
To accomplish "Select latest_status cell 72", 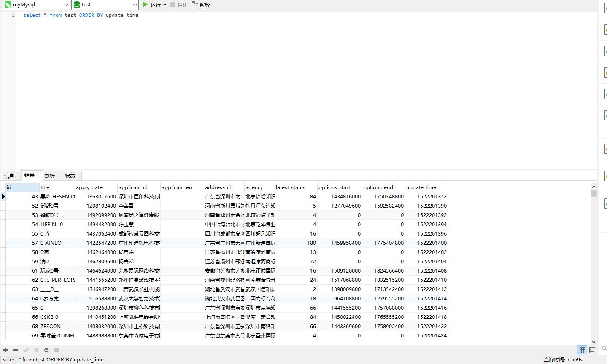I will pyautogui.click(x=296, y=262).
